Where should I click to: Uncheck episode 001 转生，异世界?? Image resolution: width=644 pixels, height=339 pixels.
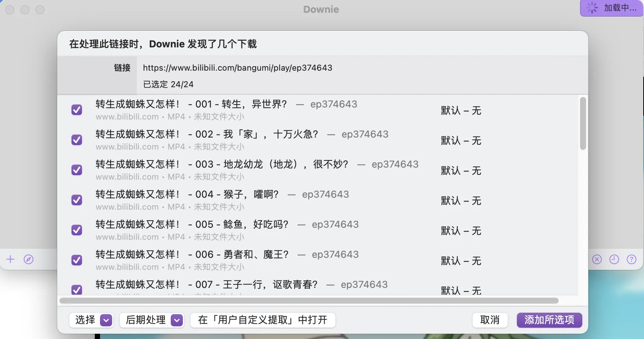click(x=76, y=109)
